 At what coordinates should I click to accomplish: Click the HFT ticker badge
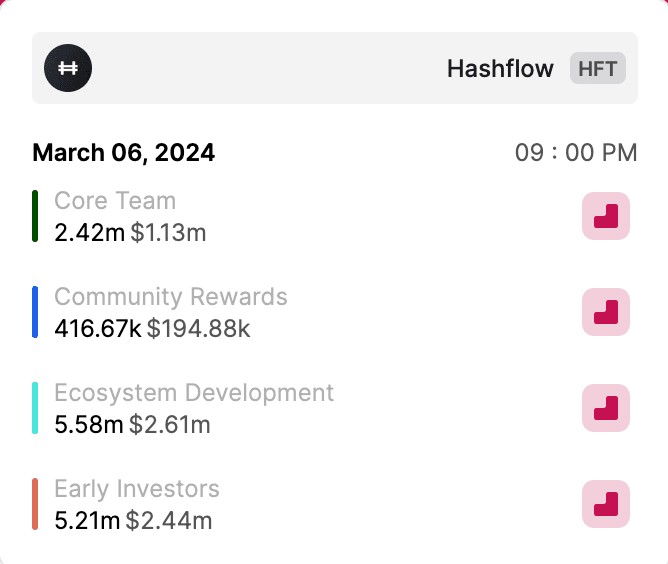click(x=598, y=68)
